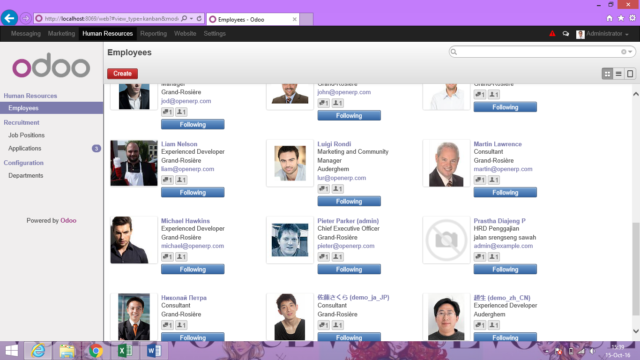Click the Odoo link in Powered by
The height and width of the screenshot is (360, 640).
click(x=68, y=220)
